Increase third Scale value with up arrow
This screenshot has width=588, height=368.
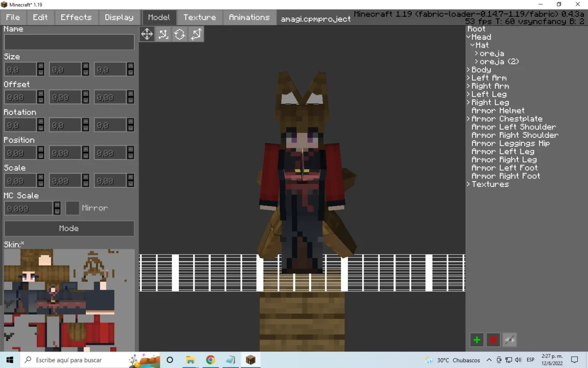(x=130, y=177)
